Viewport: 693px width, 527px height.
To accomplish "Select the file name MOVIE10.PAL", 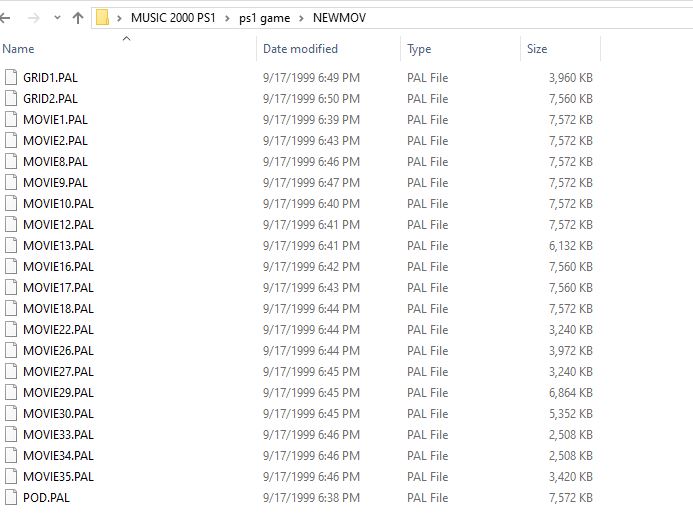I will click(x=58, y=204).
